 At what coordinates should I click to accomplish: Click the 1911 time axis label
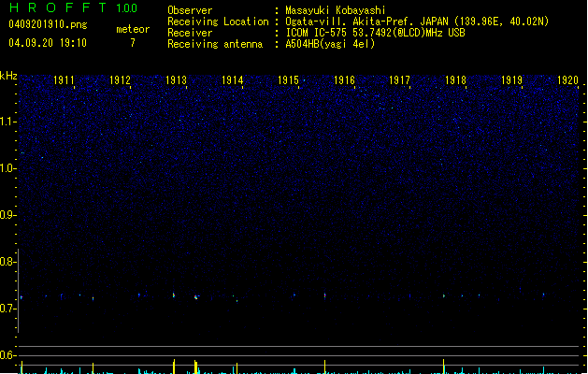pos(65,80)
